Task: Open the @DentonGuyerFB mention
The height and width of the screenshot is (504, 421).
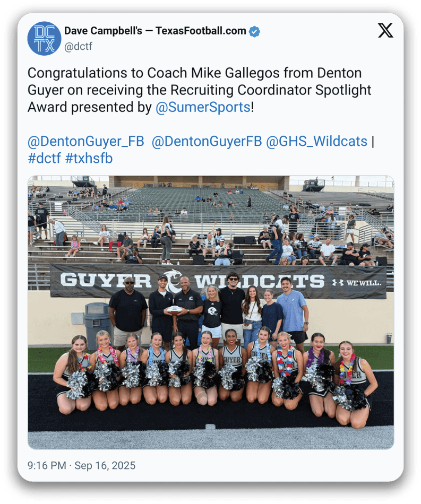Action: coord(207,141)
